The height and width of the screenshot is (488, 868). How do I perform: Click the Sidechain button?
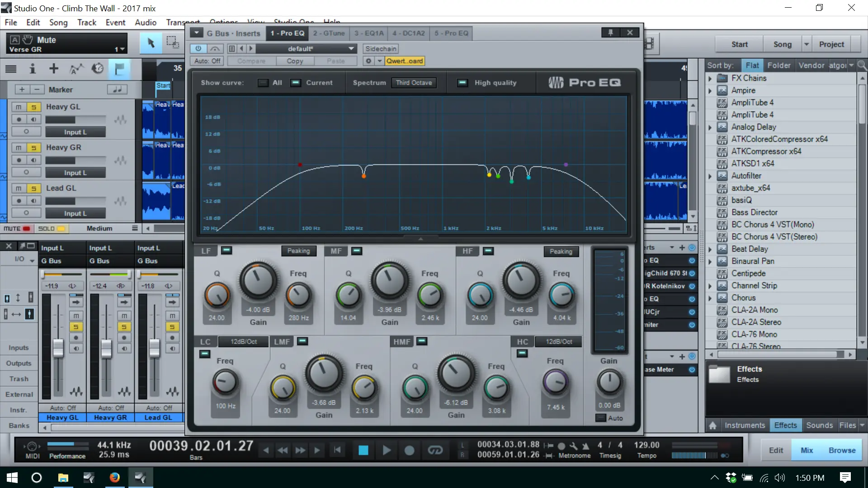(381, 48)
